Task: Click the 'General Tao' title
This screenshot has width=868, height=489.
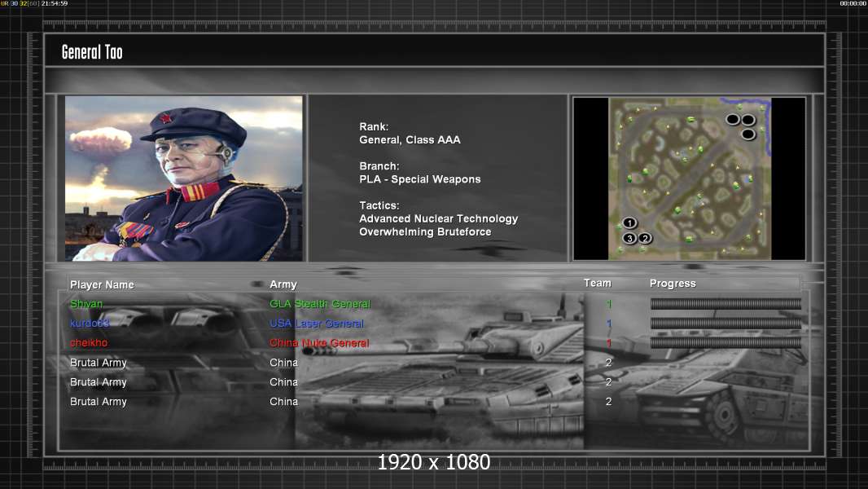Action: [x=92, y=52]
